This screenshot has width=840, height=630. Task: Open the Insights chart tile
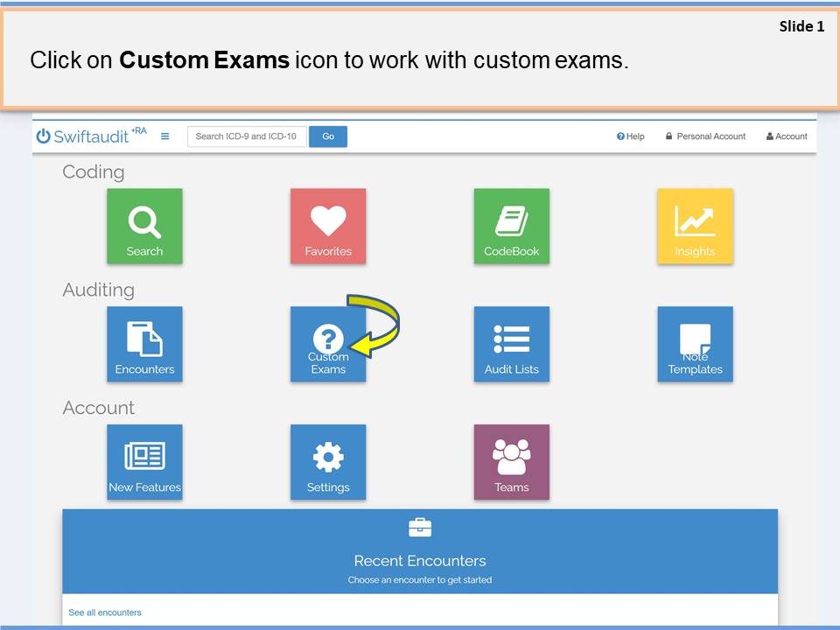(695, 227)
